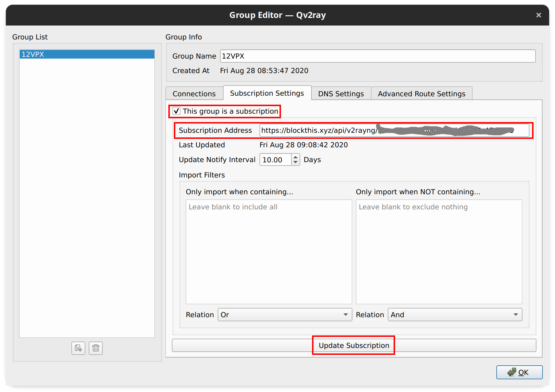Click the Subscription Address field
Viewport: 555px width, 392px height.
[x=394, y=130]
